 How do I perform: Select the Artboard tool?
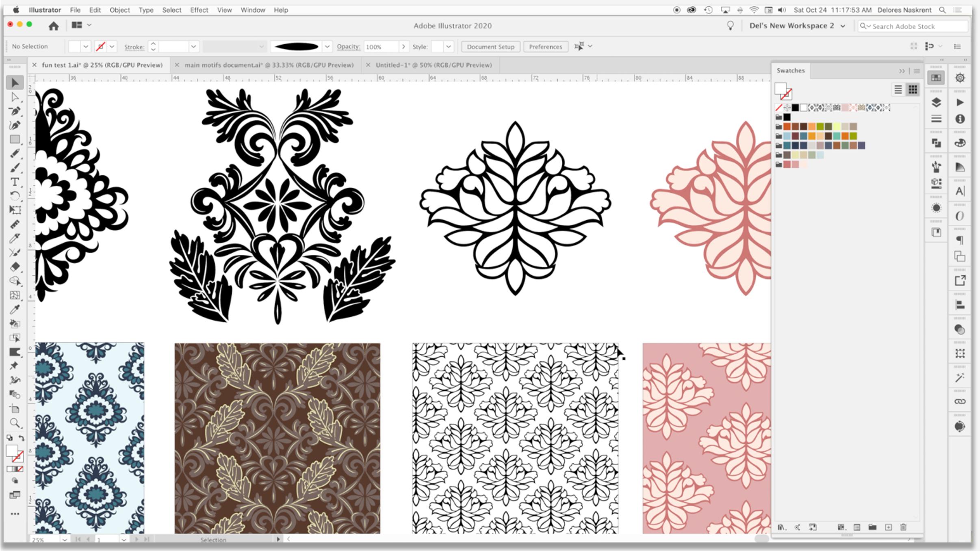click(x=15, y=409)
